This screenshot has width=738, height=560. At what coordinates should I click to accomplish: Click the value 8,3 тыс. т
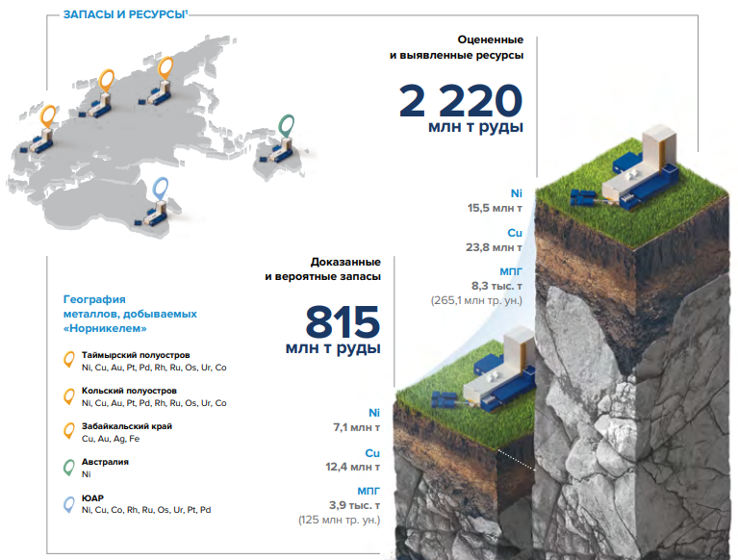497,286
